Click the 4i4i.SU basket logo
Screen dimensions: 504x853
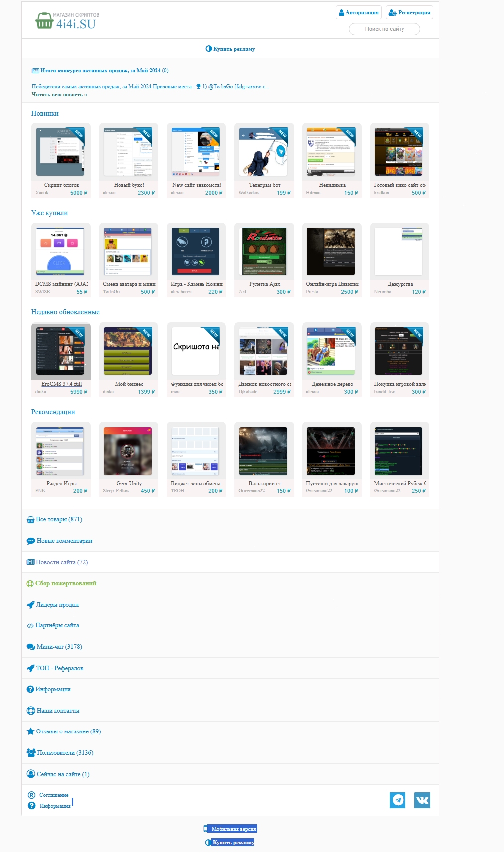coord(44,21)
